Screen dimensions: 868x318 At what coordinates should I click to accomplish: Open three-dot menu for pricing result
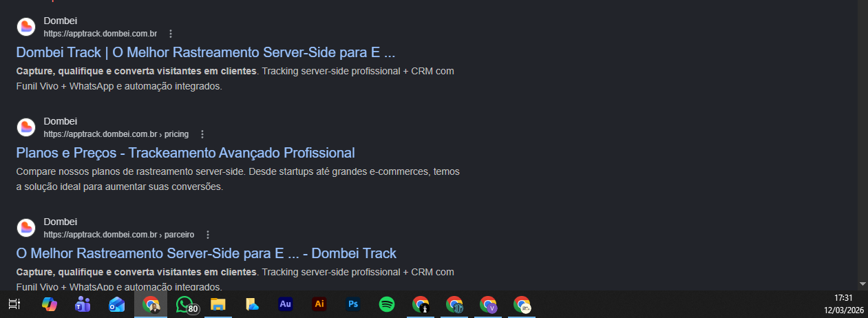click(x=202, y=134)
